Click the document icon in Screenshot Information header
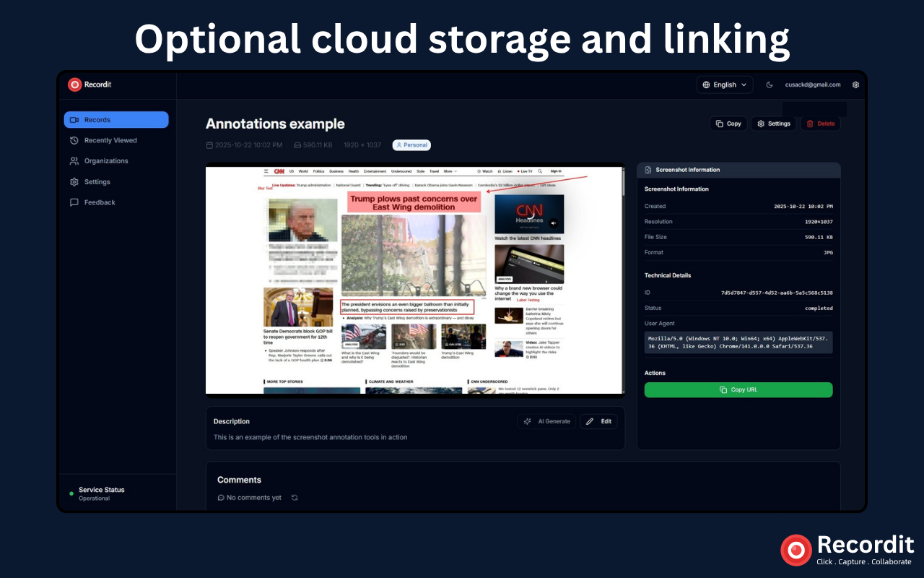 coord(648,170)
